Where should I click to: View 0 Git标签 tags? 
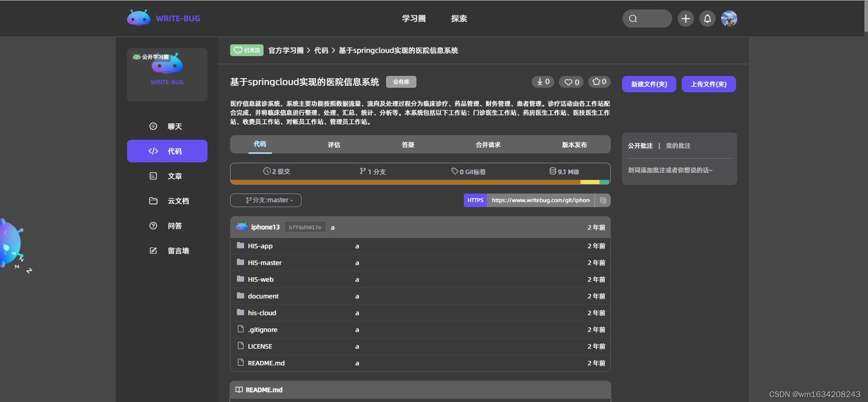[x=468, y=171]
